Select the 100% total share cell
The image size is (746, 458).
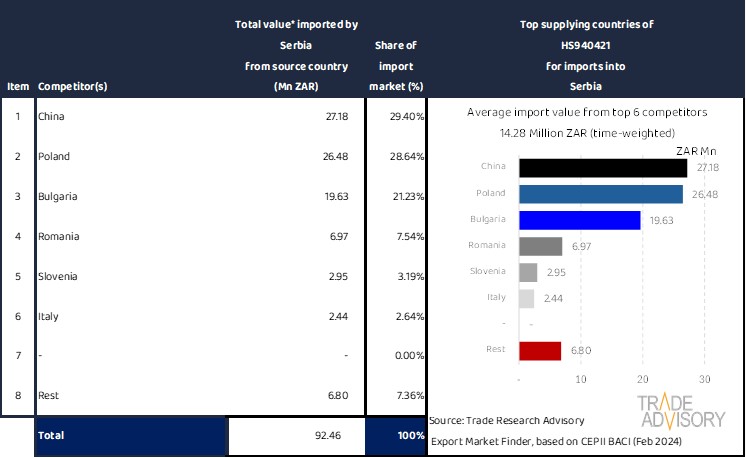tap(396, 436)
